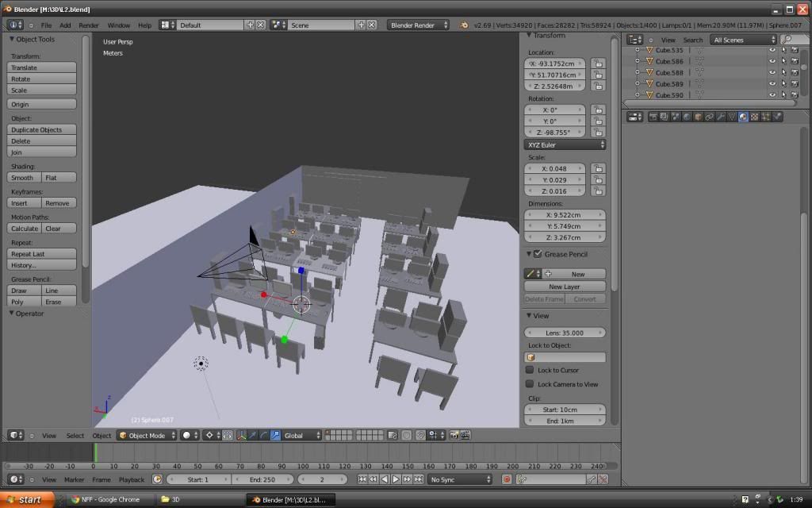This screenshot has width=812, height=508.
Task: Click the World properties globe icon
Action: pos(687,117)
